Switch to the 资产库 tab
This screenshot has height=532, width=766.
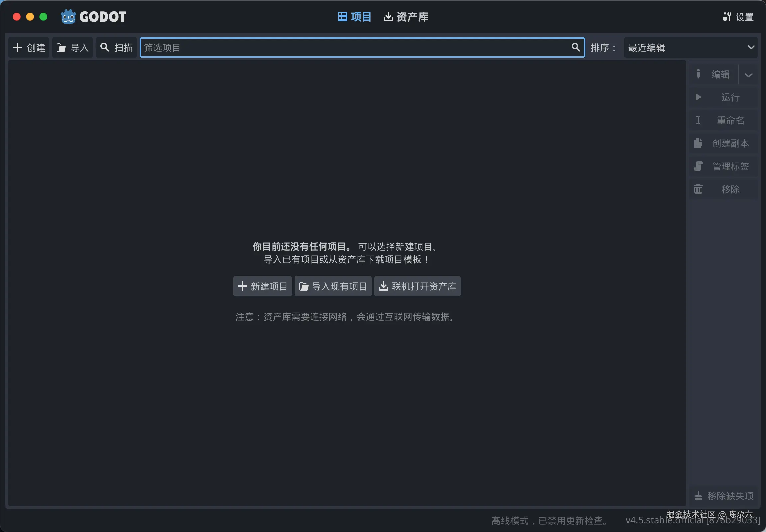click(x=406, y=16)
